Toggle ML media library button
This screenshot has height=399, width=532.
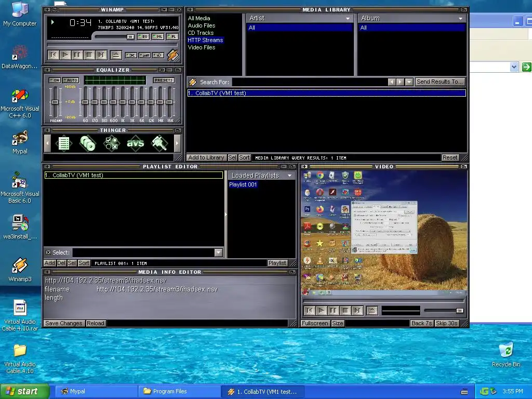tap(158, 37)
